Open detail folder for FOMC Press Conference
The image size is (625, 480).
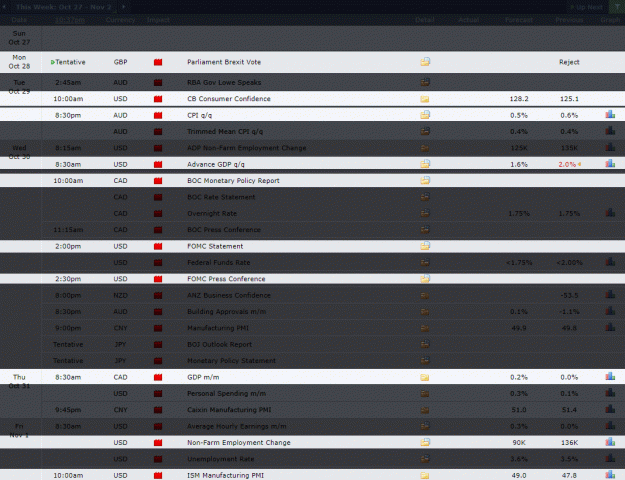click(x=425, y=279)
